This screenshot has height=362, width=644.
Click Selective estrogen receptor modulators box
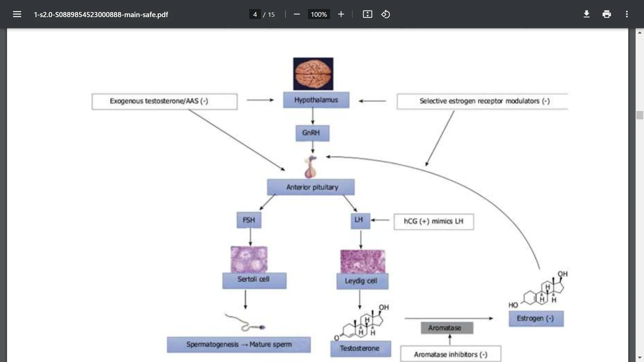pos(482,101)
